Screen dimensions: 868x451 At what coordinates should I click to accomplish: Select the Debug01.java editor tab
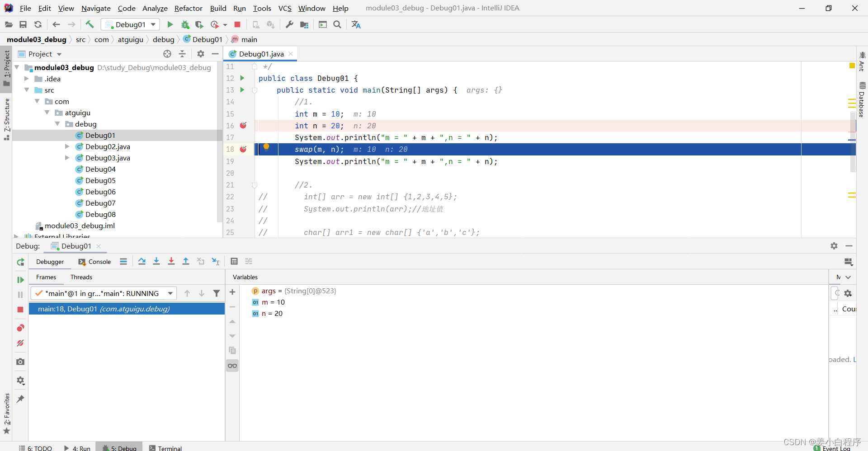pyautogui.click(x=261, y=54)
